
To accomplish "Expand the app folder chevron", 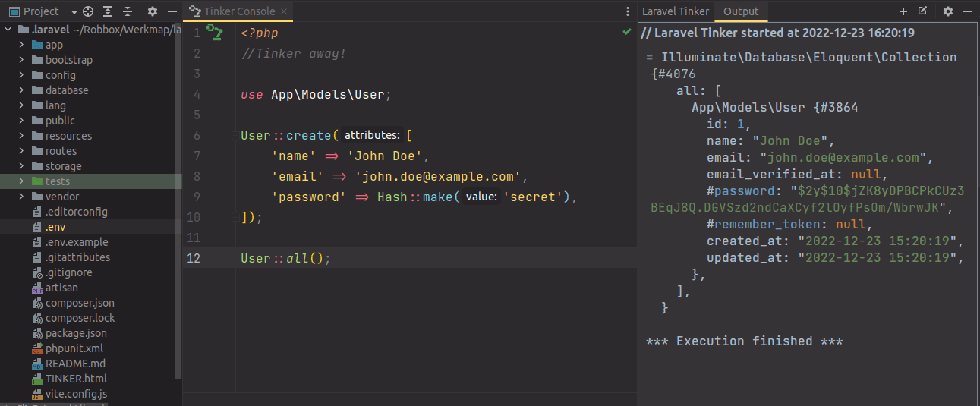I will point(22,45).
